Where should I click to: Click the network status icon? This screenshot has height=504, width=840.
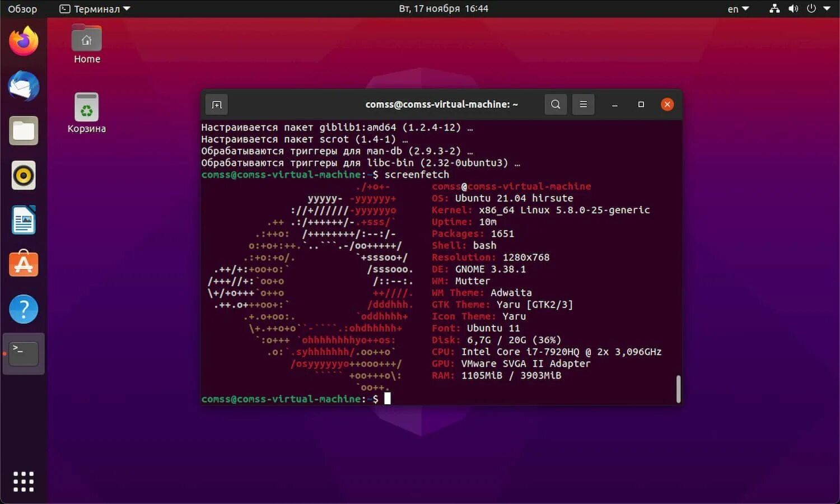[x=774, y=9]
